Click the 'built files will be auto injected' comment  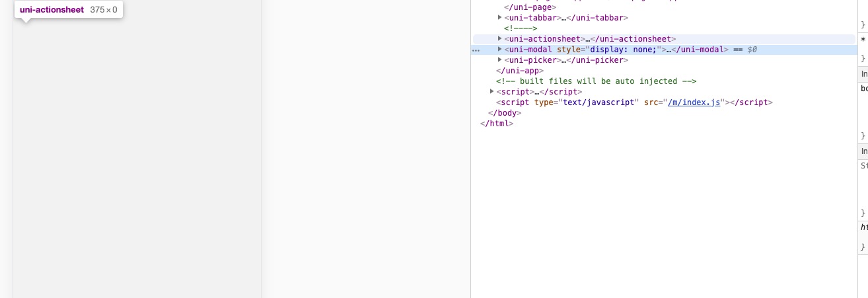[597, 81]
